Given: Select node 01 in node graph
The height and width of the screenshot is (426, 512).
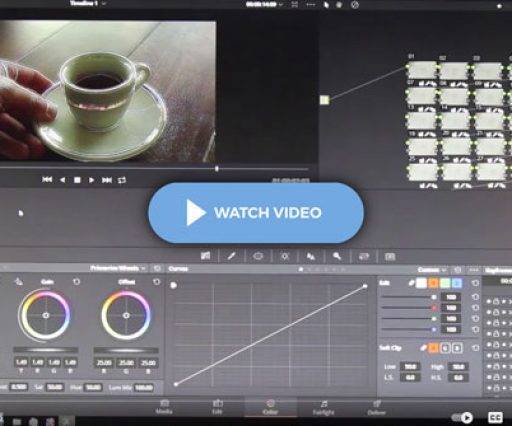Looking at the screenshot, I should click(422, 70).
